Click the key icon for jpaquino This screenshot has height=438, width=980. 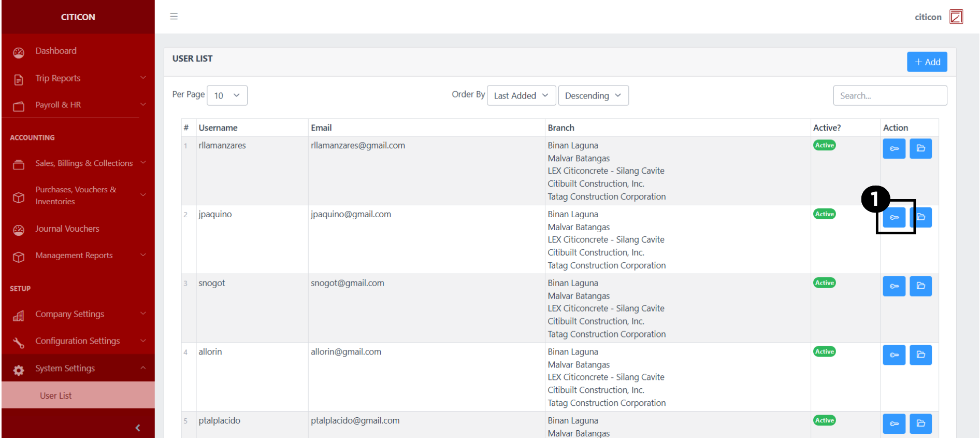894,218
